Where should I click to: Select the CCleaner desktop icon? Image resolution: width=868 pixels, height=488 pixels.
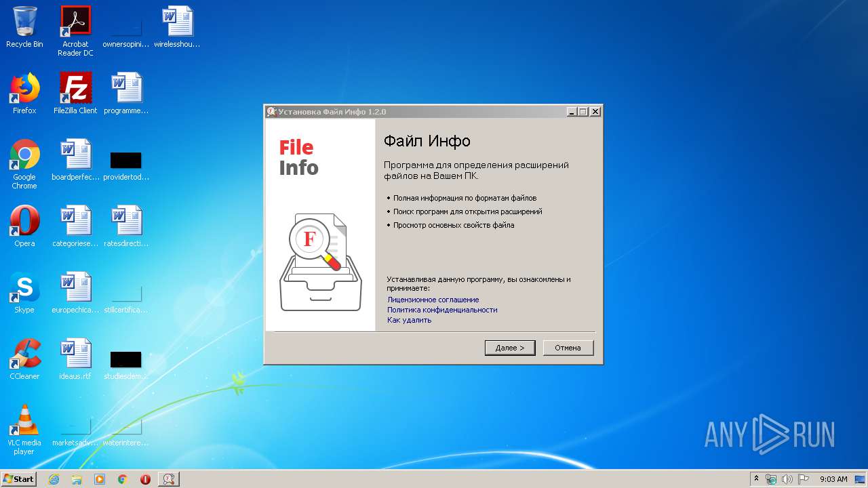click(24, 359)
